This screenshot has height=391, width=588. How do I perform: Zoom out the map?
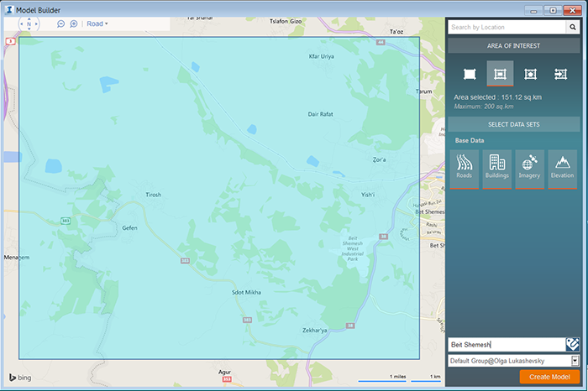coord(60,24)
